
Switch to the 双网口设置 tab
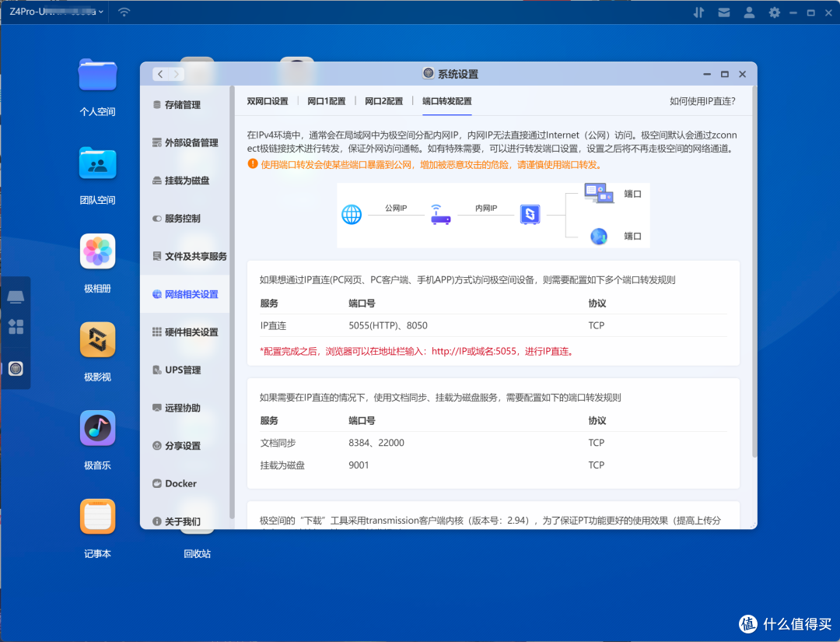tap(268, 100)
